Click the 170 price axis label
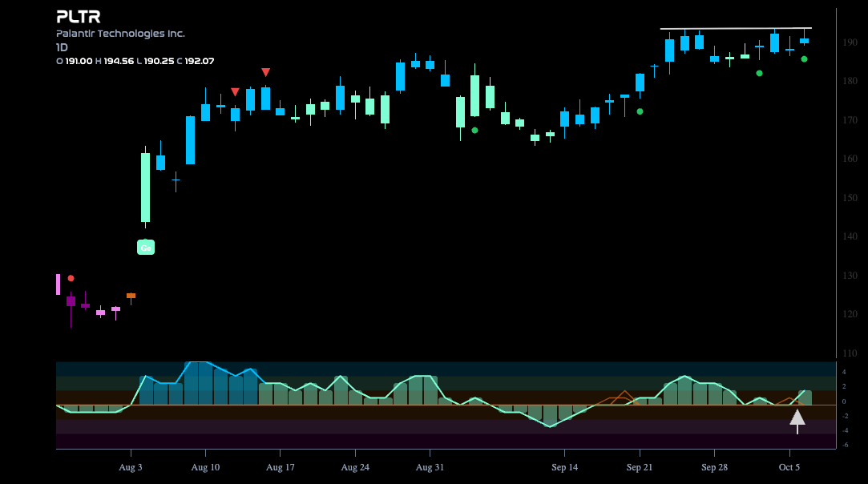This screenshot has width=868, height=484. pyautogui.click(x=850, y=119)
